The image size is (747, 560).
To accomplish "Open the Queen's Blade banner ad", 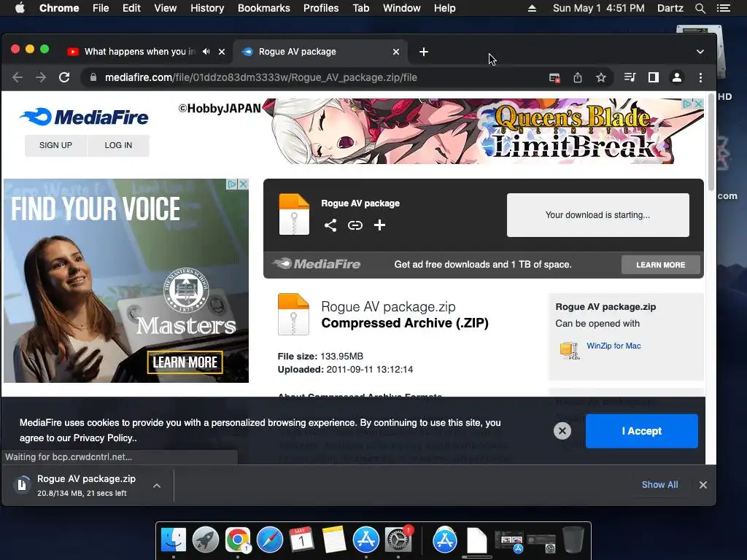I will pyautogui.click(x=482, y=131).
